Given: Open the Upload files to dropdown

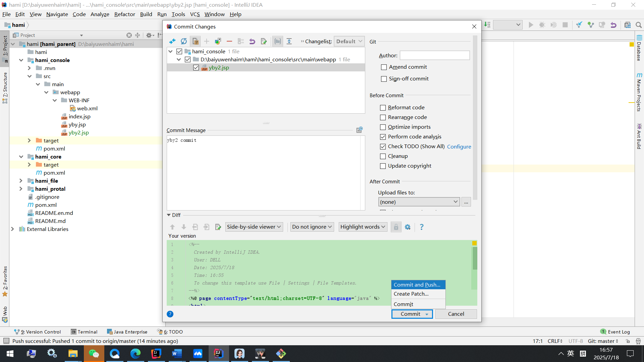Looking at the screenshot, I should [419, 202].
